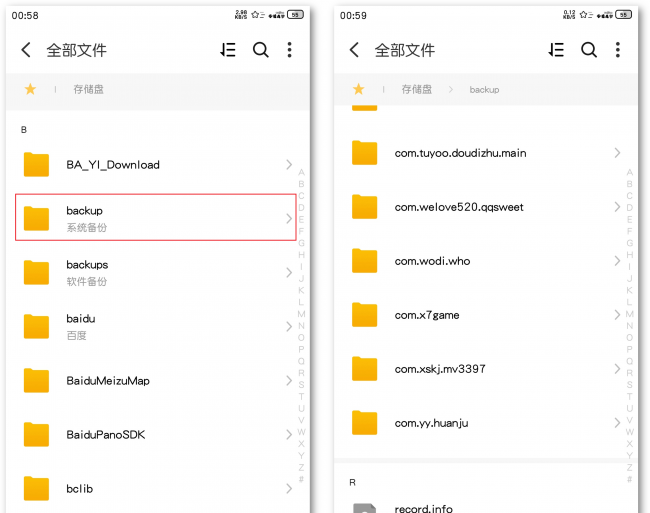Open the BaiduPanoSDK folder name

(106, 435)
